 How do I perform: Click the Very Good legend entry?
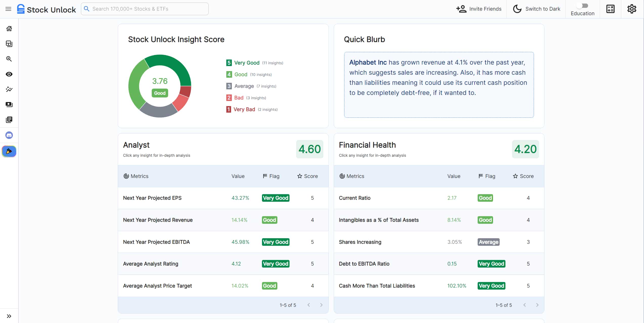[x=255, y=63]
